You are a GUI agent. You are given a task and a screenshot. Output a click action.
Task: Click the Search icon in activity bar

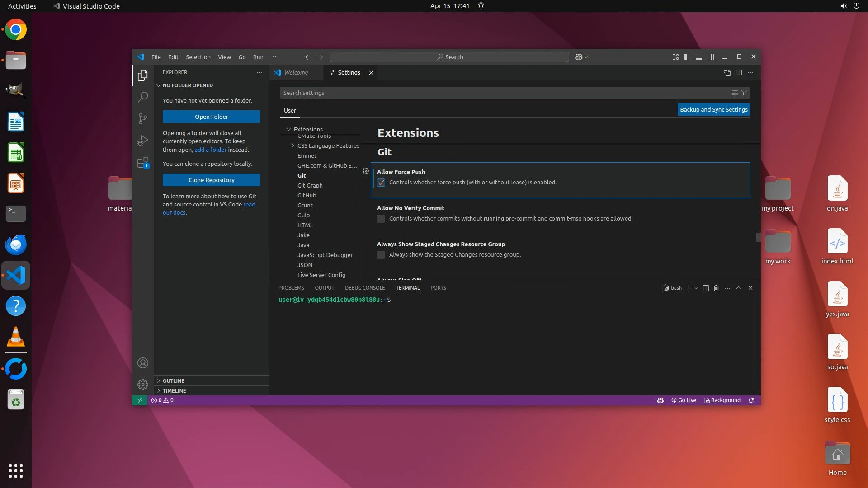142,97
